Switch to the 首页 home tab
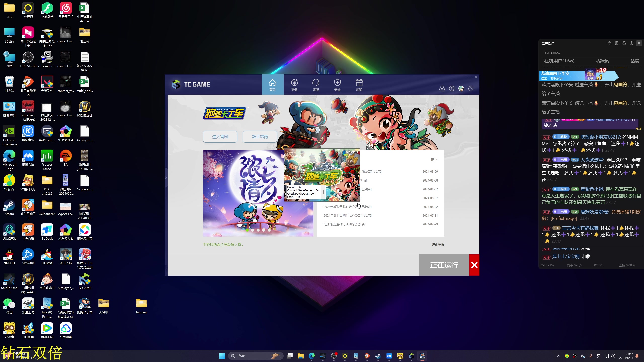 (272, 85)
